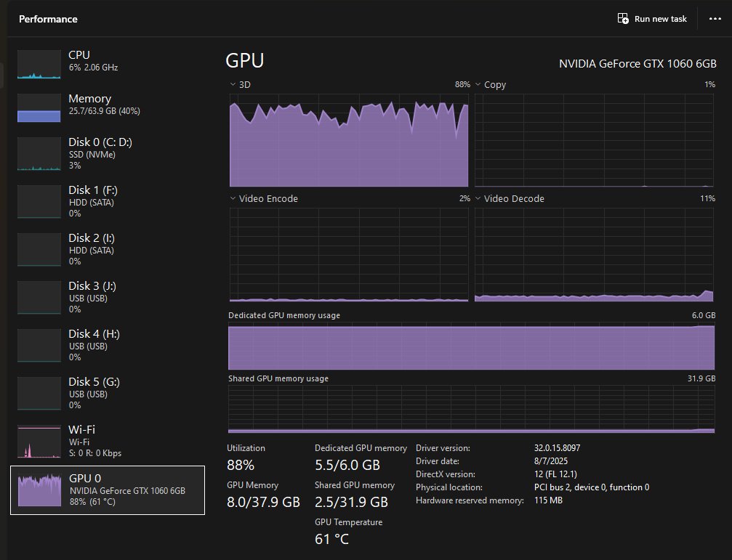This screenshot has width=732, height=560.
Task: Select Disk 4 (H:) in the sidebar
Action: [108, 346]
